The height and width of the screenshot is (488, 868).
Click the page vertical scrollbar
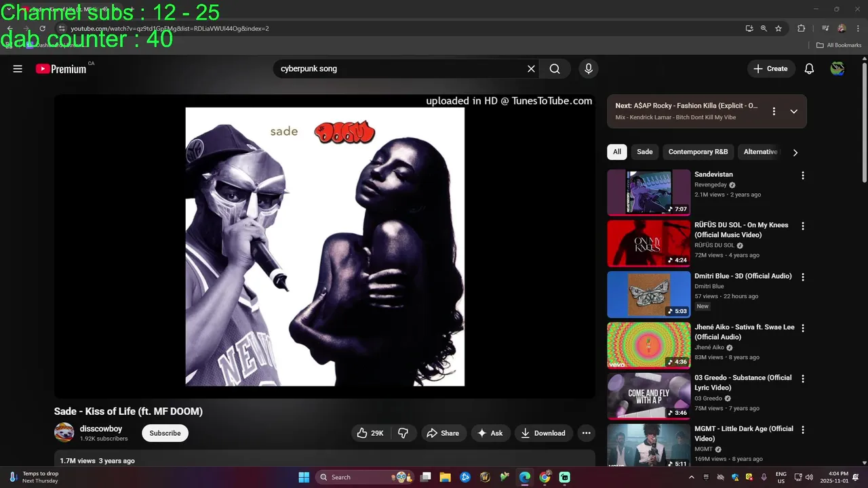click(864, 122)
